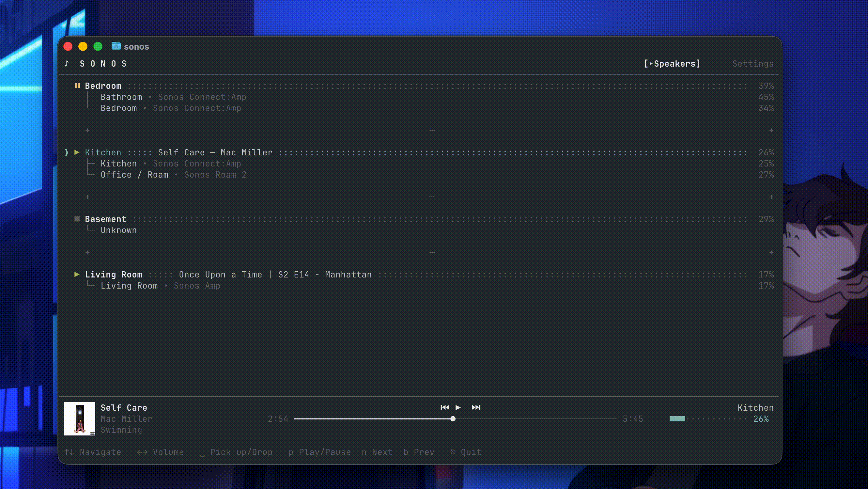Click Quit in the footer

coord(466,452)
